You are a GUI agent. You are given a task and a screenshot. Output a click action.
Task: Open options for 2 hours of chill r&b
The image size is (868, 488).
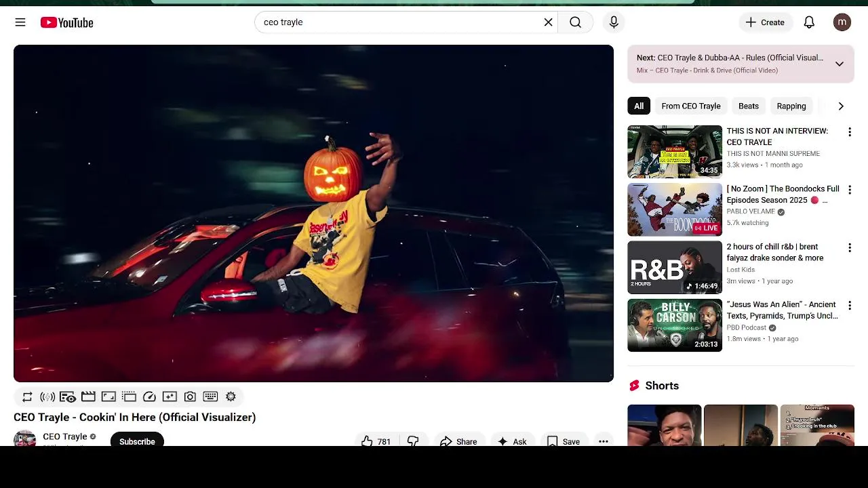coord(849,248)
